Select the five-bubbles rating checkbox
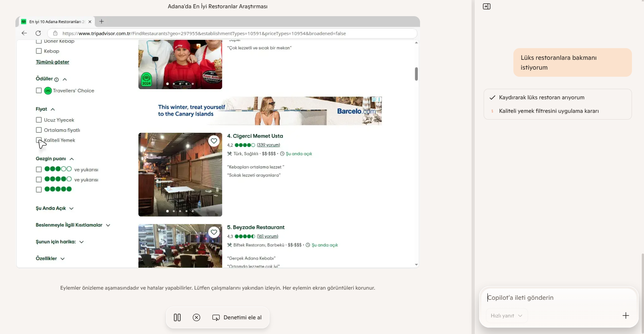Screen dimensions: 644x334 point(39,190)
